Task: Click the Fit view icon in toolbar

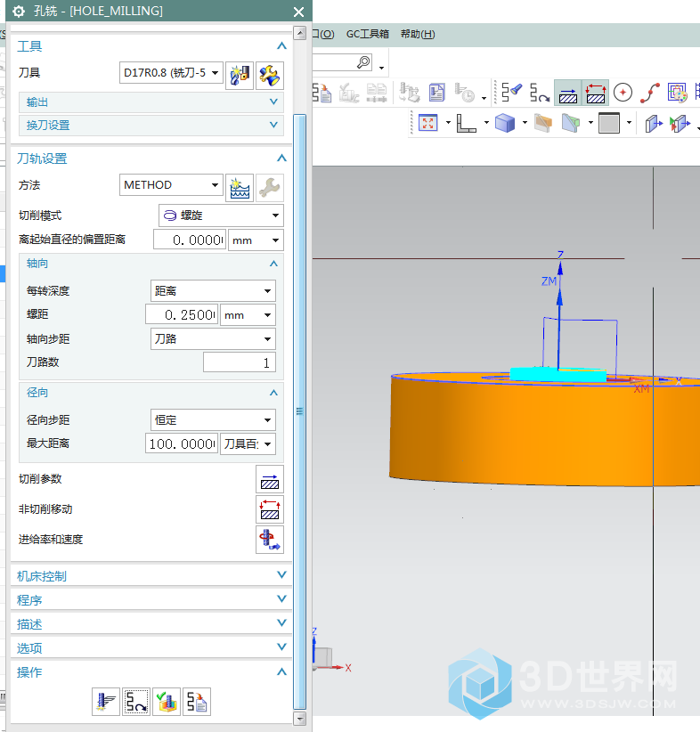Action: point(428,123)
